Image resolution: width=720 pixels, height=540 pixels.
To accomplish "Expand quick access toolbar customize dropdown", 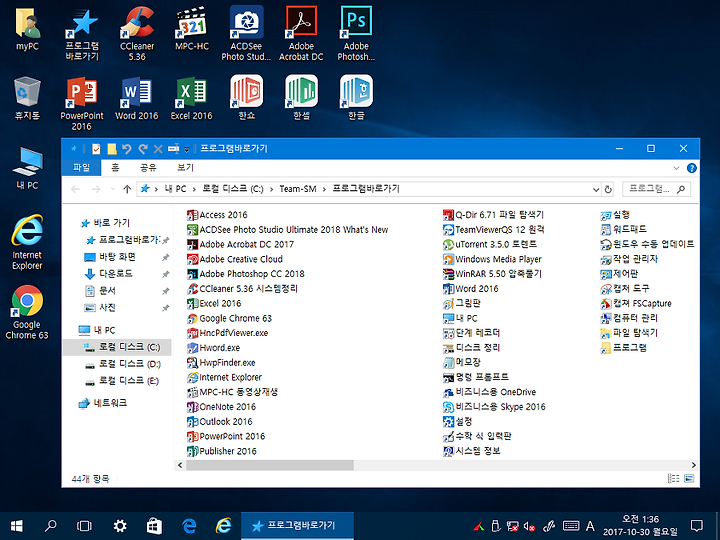I will (186, 149).
